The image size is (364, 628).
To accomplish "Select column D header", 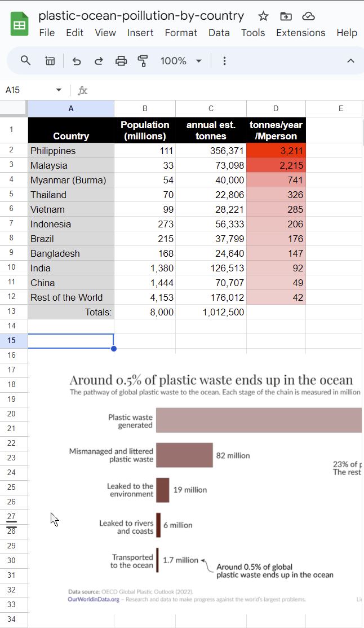I will 276,108.
